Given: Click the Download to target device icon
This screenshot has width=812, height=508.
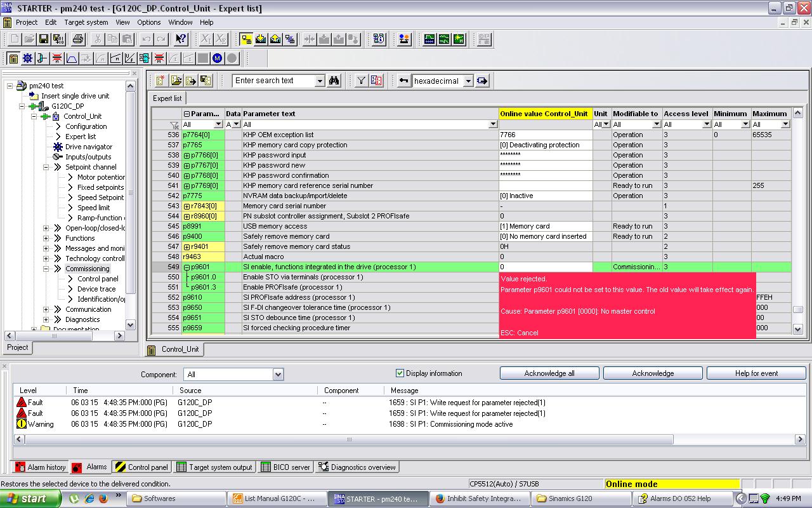Looking at the screenshot, I should [x=261, y=39].
